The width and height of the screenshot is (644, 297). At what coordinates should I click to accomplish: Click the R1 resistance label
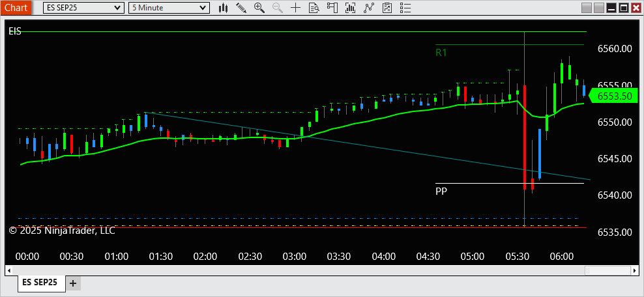pos(441,53)
